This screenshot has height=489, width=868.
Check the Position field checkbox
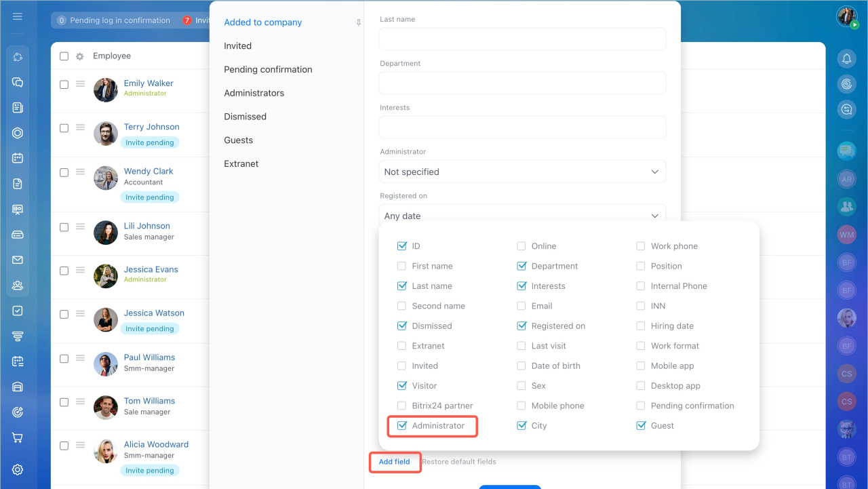(641, 266)
